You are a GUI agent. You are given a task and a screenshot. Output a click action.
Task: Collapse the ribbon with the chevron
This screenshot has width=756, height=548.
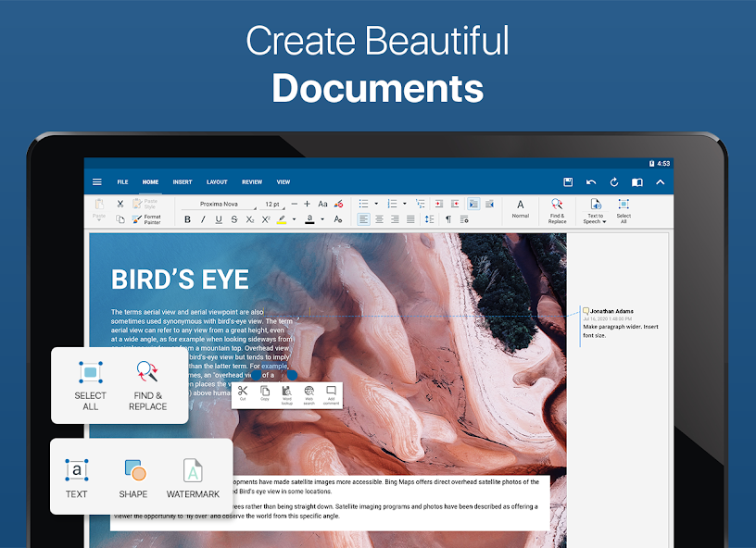(x=661, y=181)
